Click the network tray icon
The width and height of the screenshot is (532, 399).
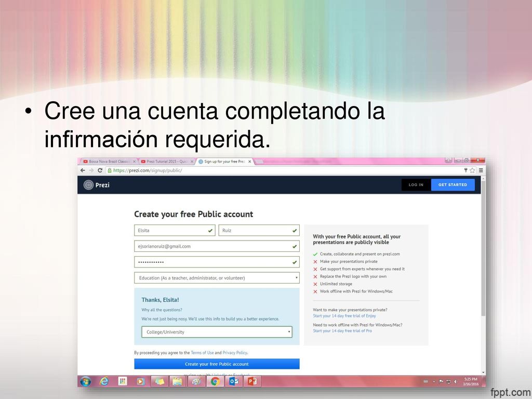[x=448, y=382]
